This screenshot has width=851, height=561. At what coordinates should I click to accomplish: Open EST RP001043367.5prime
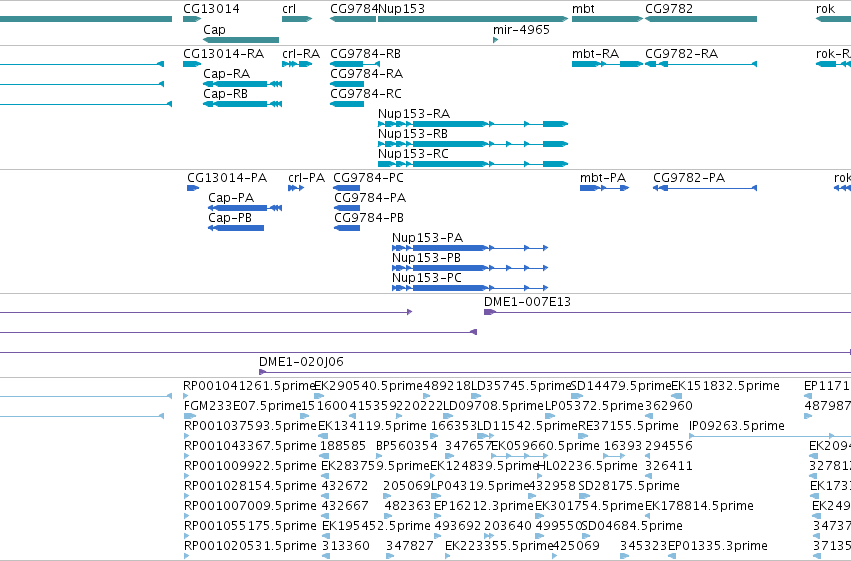(250, 447)
